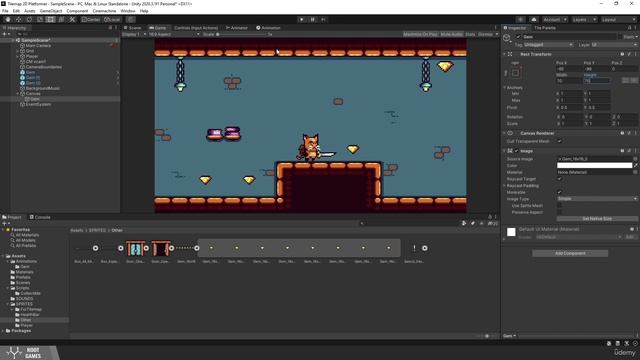Switch to the Animator tab
Image resolution: width=640 pixels, height=360 pixels.
237,28
